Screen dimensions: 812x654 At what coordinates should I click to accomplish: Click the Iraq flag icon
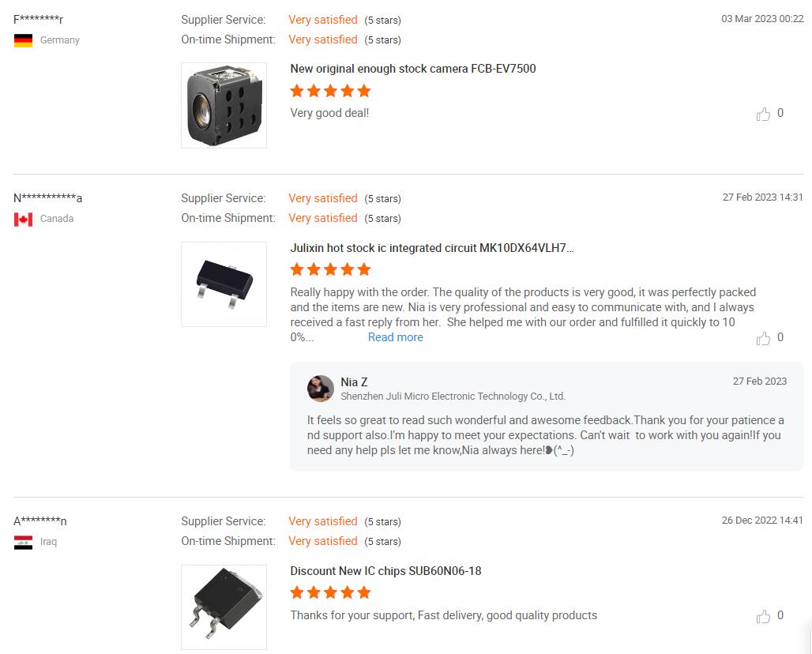coord(24,542)
